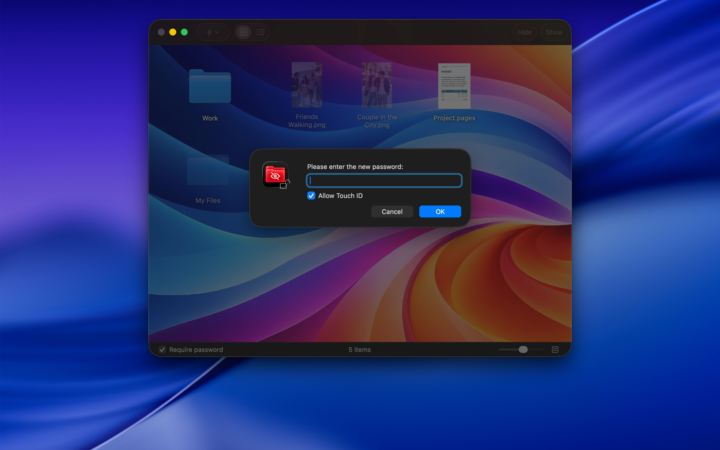Click the Show toolbar button
This screenshot has width=720, height=450.
coord(554,32)
